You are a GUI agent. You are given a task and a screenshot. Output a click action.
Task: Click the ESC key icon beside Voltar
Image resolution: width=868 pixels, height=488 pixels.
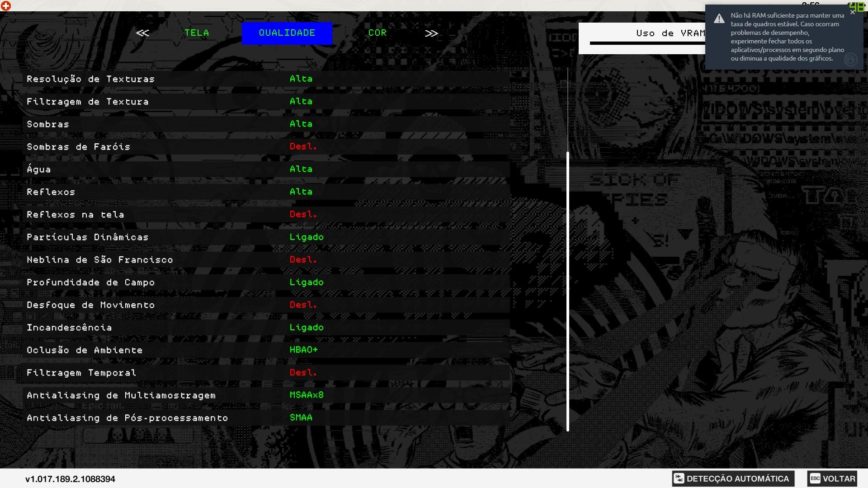(x=815, y=479)
